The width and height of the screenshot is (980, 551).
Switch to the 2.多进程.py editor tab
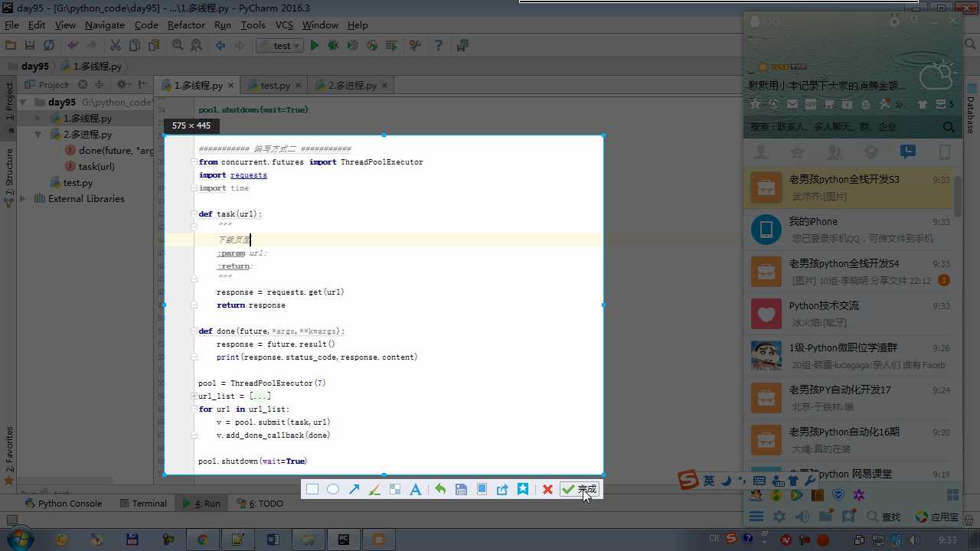click(x=352, y=86)
